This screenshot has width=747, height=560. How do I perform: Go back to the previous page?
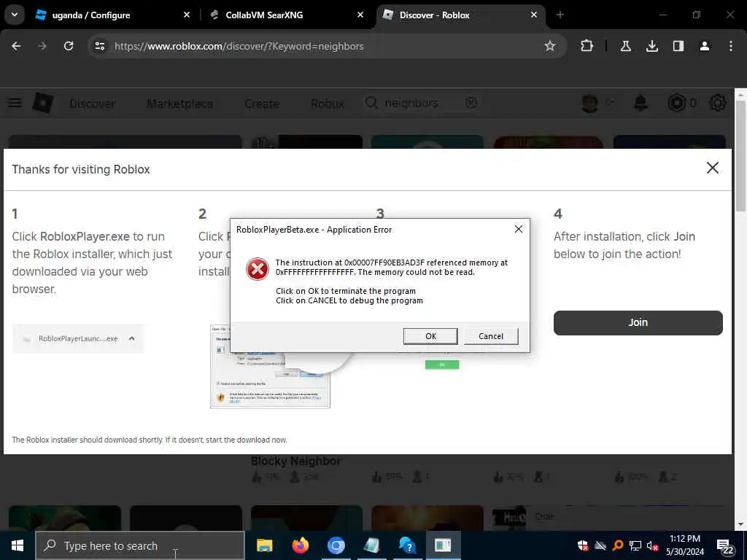point(16,46)
